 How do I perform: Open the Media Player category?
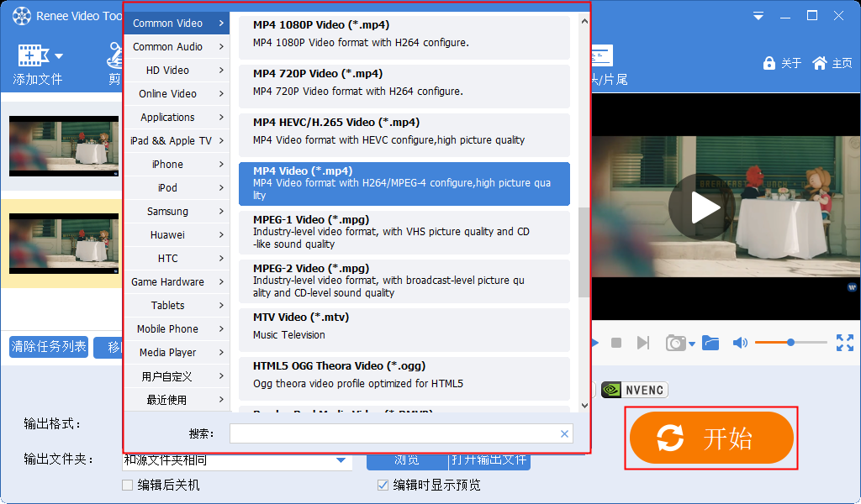coord(177,353)
